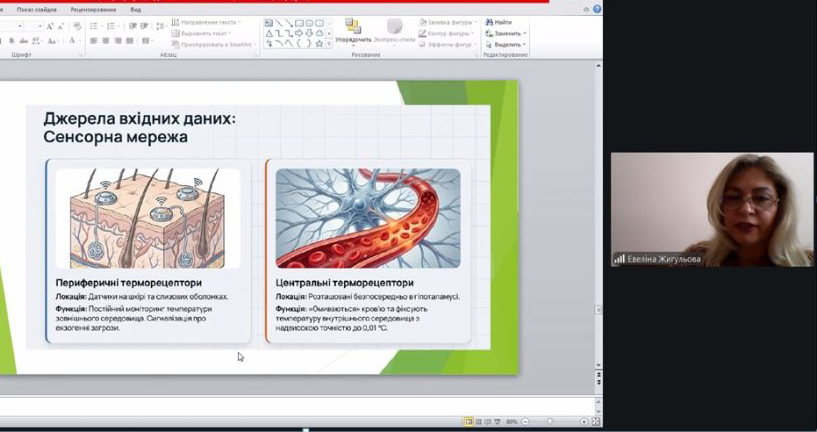
Task: Click the zoom in plus button
Action: click(584, 421)
